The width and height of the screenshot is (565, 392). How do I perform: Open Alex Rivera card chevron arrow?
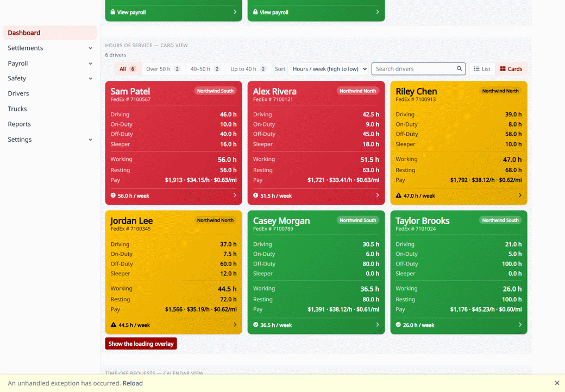[377, 195]
